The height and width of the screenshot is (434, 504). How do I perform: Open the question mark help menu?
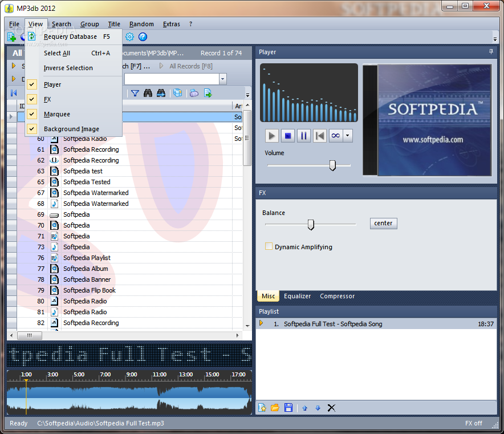click(190, 24)
